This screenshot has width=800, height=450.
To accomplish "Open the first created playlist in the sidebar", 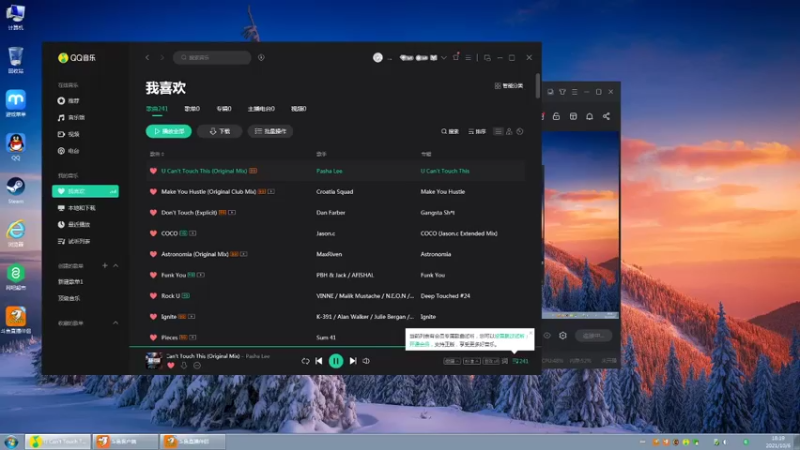I will [x=70, y=282].
